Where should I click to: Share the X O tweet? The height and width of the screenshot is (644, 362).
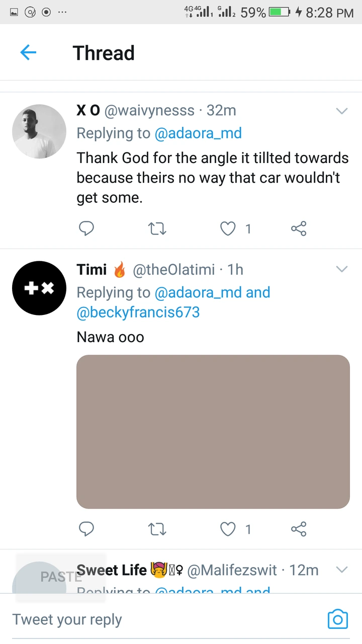tap(299, 229)
